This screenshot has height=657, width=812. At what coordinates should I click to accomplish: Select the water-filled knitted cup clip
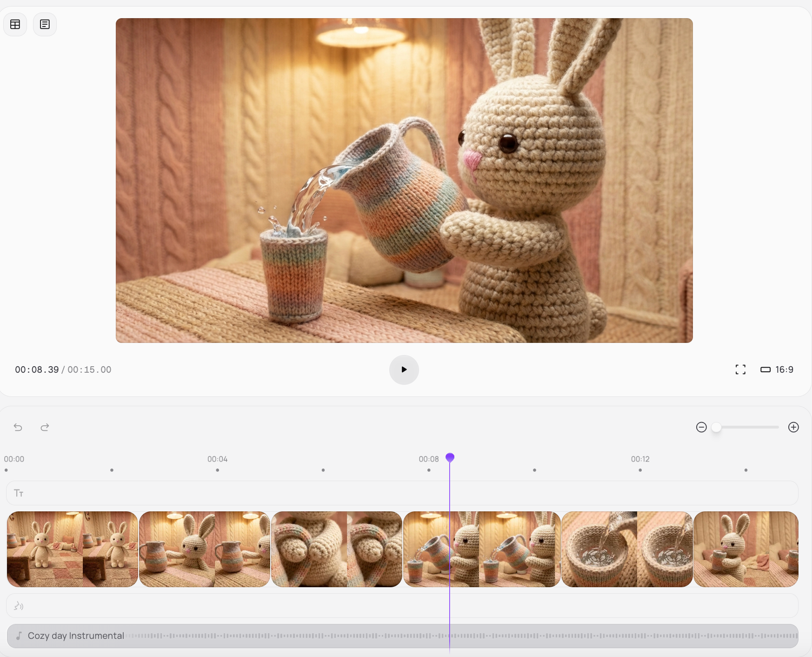(626, 549)
